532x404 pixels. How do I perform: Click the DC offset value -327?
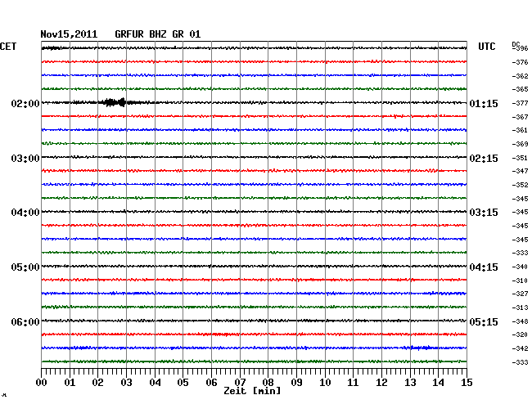pos(520,294)
